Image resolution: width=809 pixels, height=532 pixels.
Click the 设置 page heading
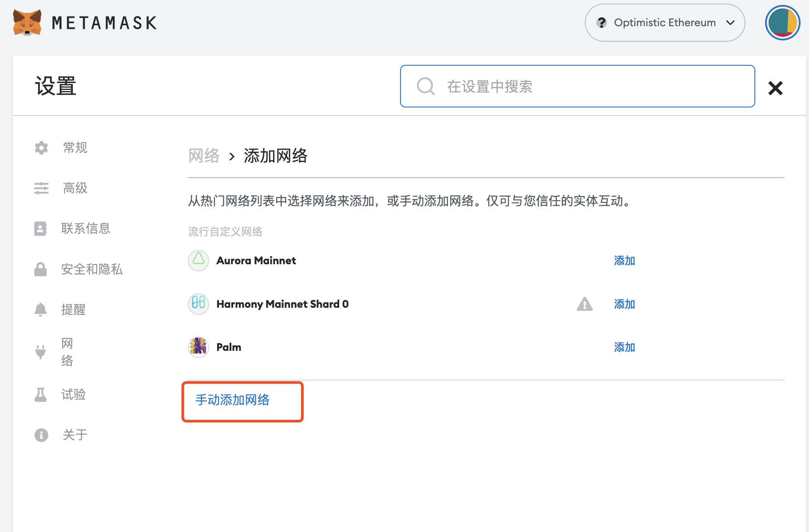56,86
